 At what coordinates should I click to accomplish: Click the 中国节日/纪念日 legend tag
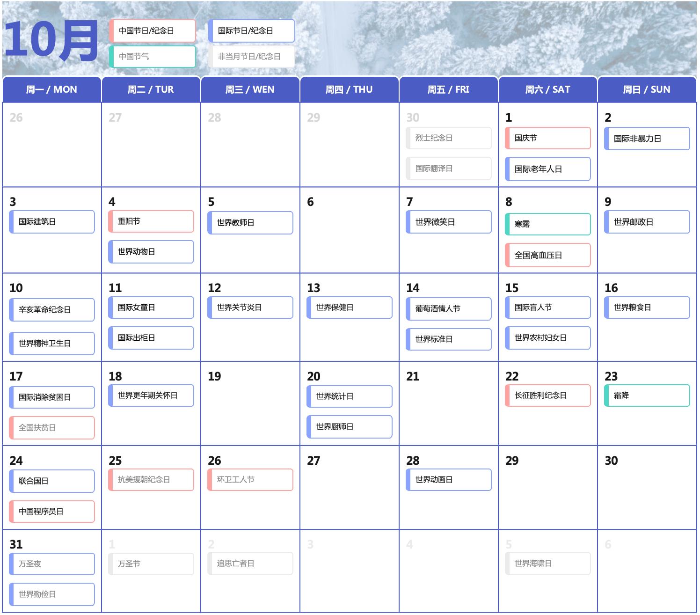[153, 31]
